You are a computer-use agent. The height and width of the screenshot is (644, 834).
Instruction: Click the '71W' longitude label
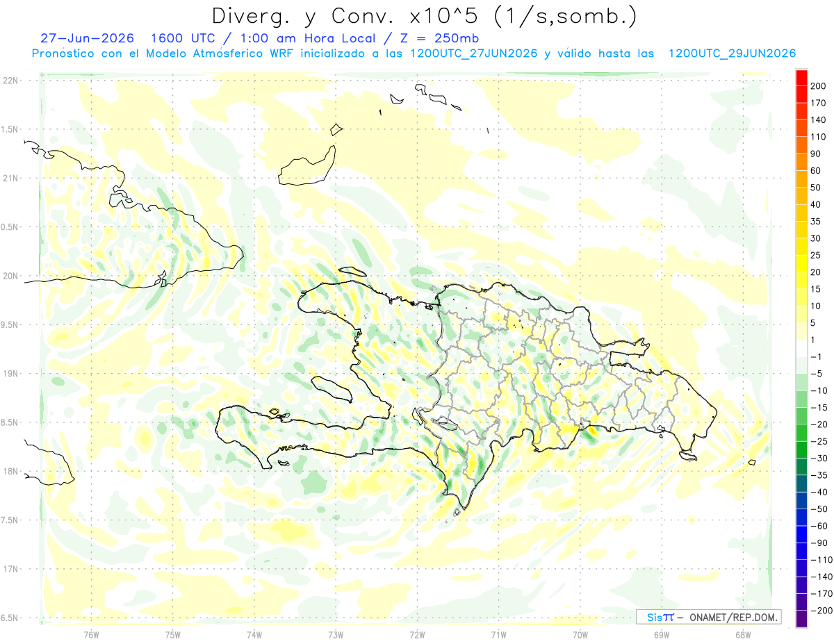[x=498, y=635]
